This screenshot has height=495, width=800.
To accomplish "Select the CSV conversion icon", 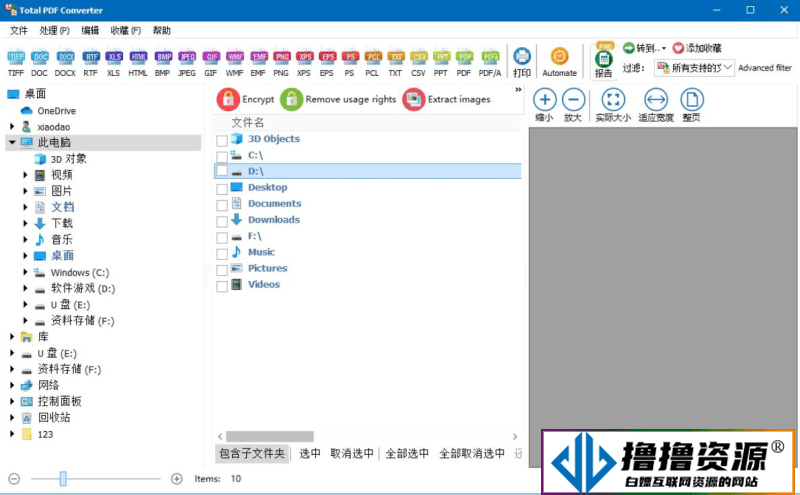I will 418,63.
